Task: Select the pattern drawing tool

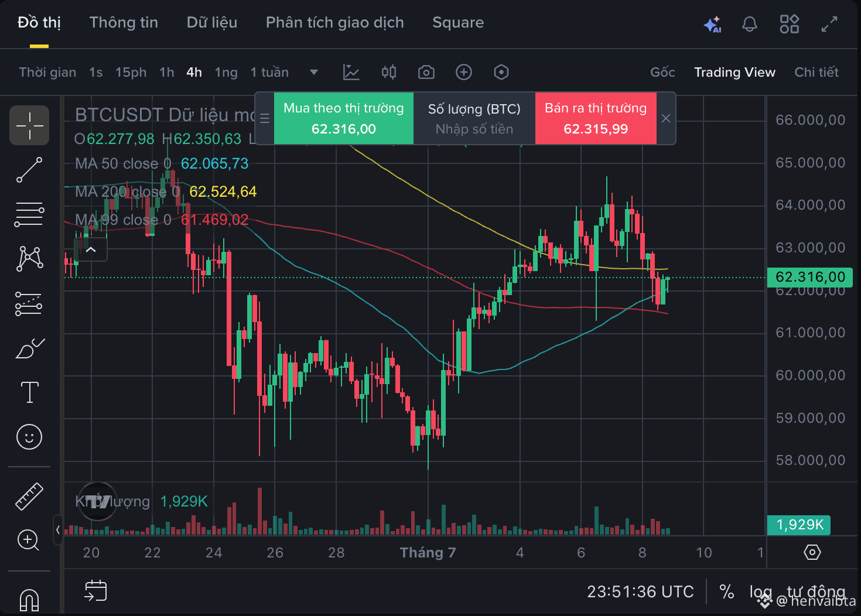Action: (29, 259)
